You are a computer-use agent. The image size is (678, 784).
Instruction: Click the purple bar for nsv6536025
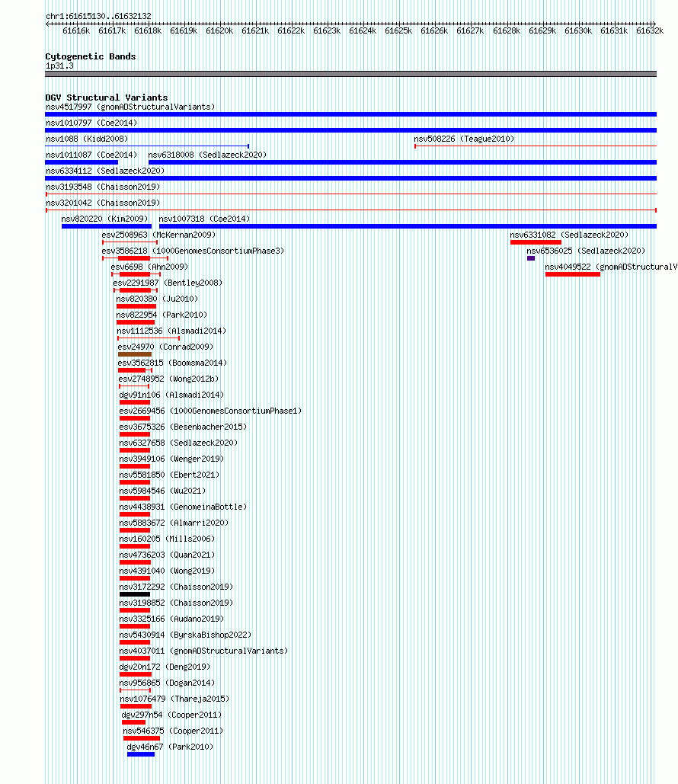tap(531, 258)
